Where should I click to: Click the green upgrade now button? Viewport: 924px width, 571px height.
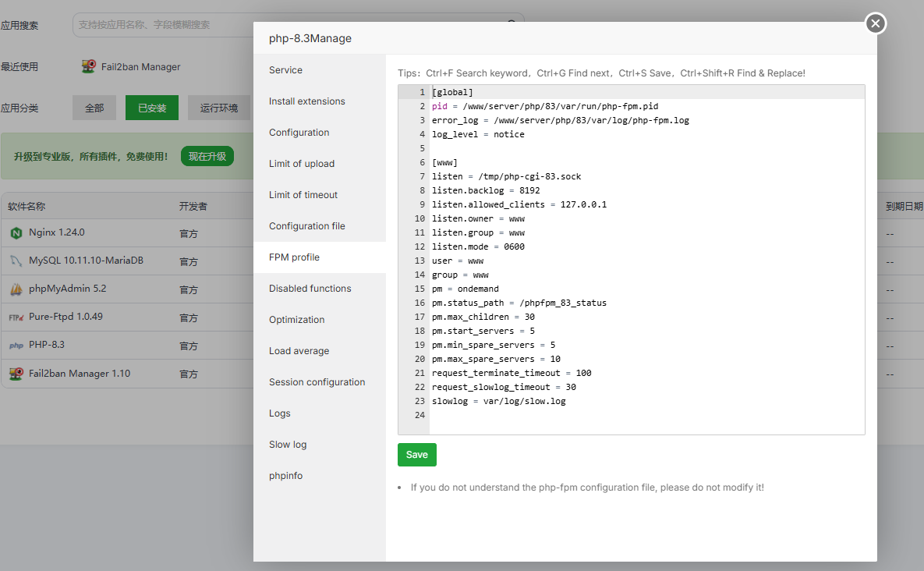(x=207, y=157)
